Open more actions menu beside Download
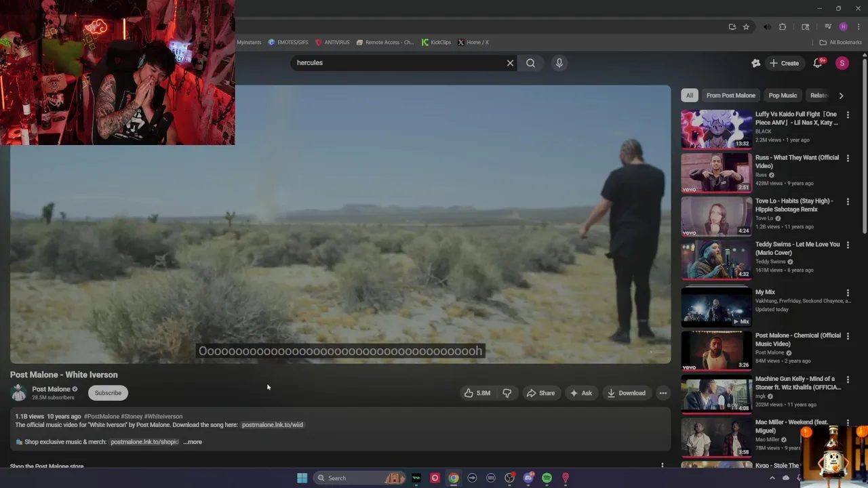The height and width of the screenshot is (488, 868). pos(663,393)
